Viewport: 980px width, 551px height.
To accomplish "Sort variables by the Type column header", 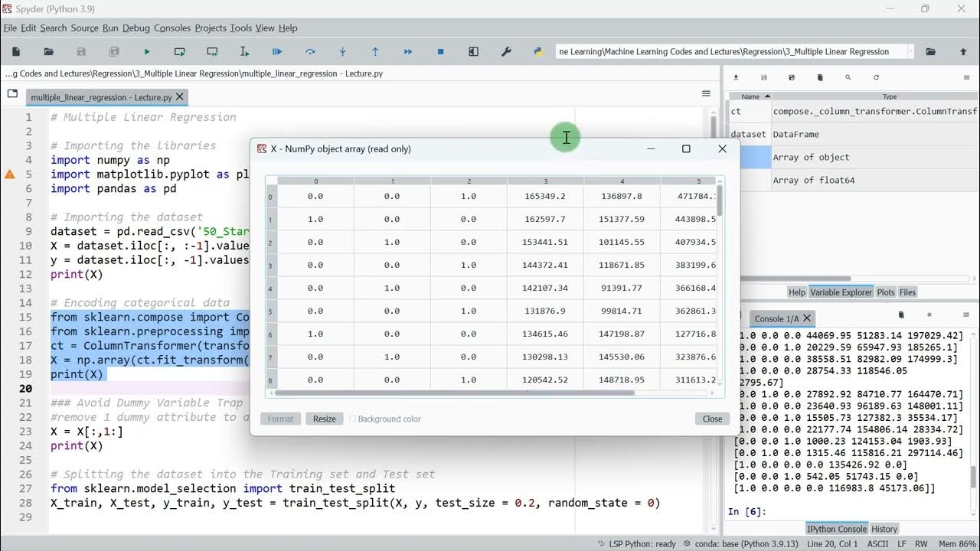I will tap(890, 97).
